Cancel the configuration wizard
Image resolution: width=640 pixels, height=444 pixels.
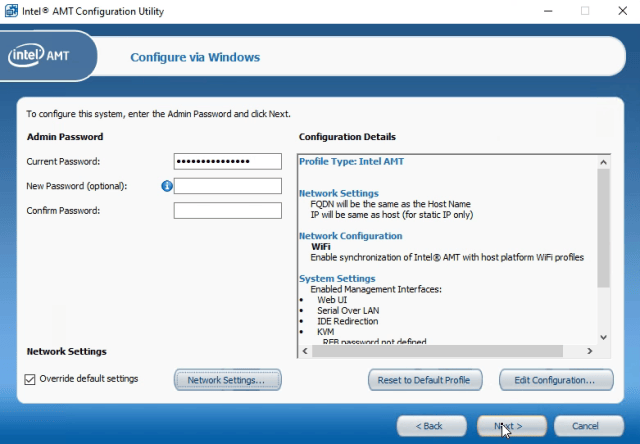(589, 426)
